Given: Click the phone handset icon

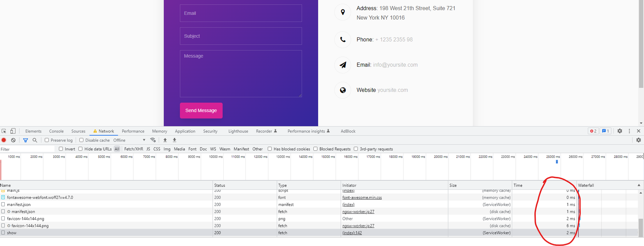Looking at the screenshot, I should [343, 39].
